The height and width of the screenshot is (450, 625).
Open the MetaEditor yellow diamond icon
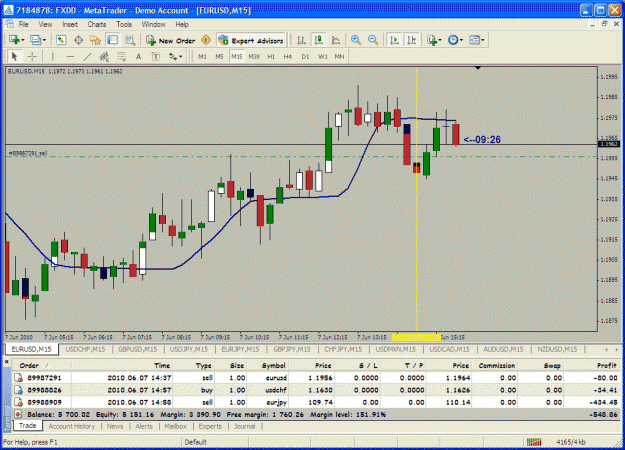click(x=206, y=40)
